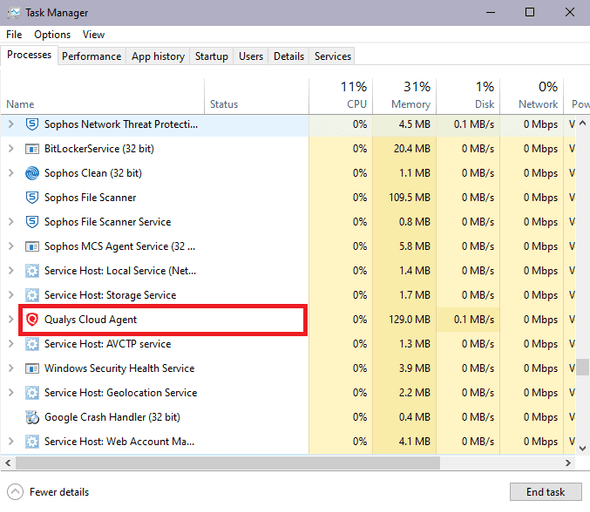The image size is (590, 512).
Task: Click the Task Manager title bar icon
Action: coord(14,13)
